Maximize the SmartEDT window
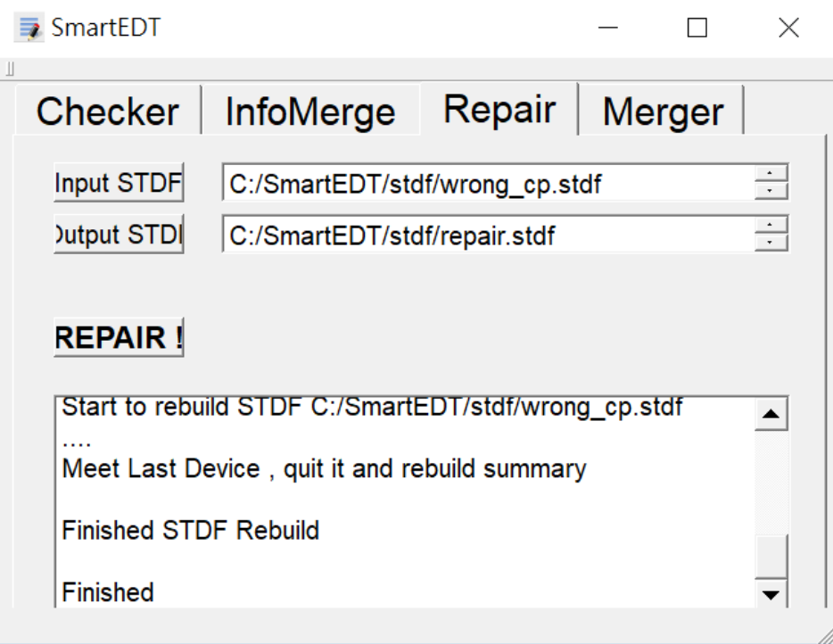 [697, 29]
